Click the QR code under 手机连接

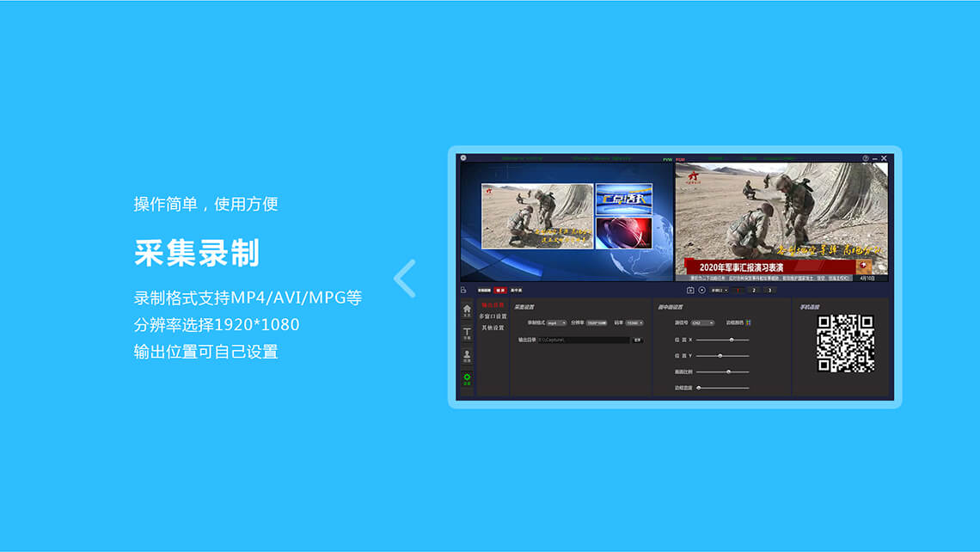pyautogui.click(x=846, y=343)
